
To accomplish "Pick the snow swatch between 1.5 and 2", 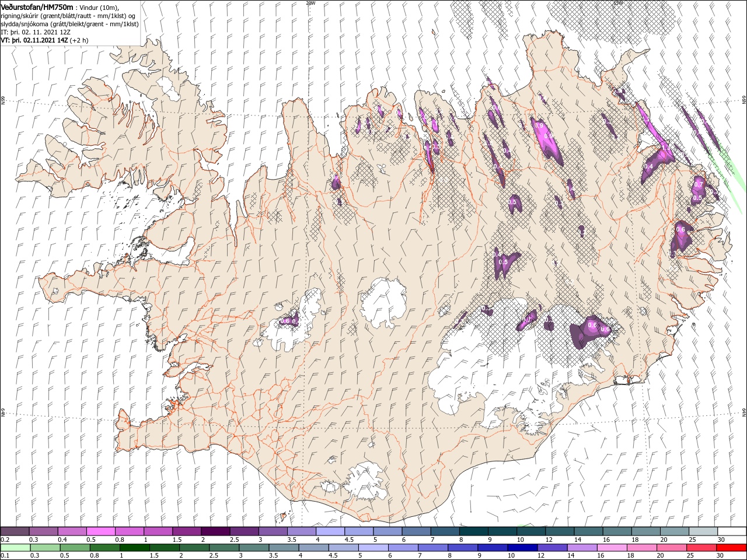I will click(x=187, y=531).
